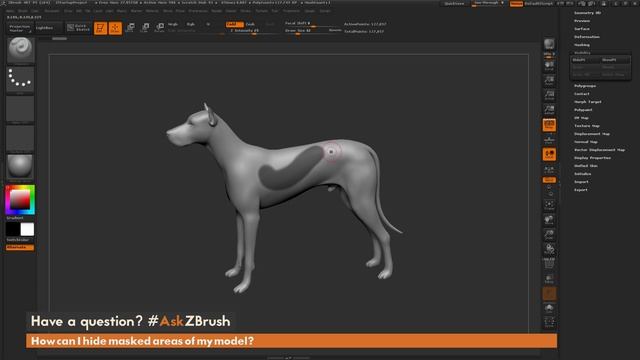
Task: Open the stroke type selector with dots
Action: pyautogui.click(x=20, y=79)
